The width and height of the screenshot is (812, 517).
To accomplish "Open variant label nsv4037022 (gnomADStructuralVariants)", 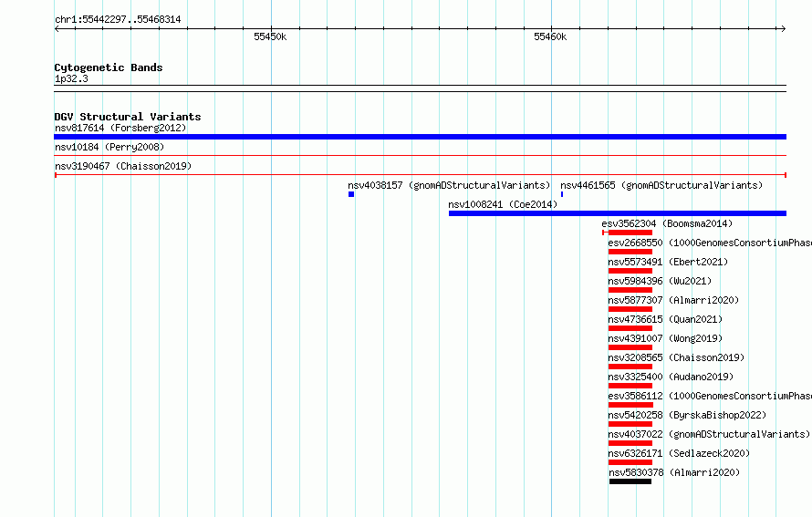I will 709,434.
